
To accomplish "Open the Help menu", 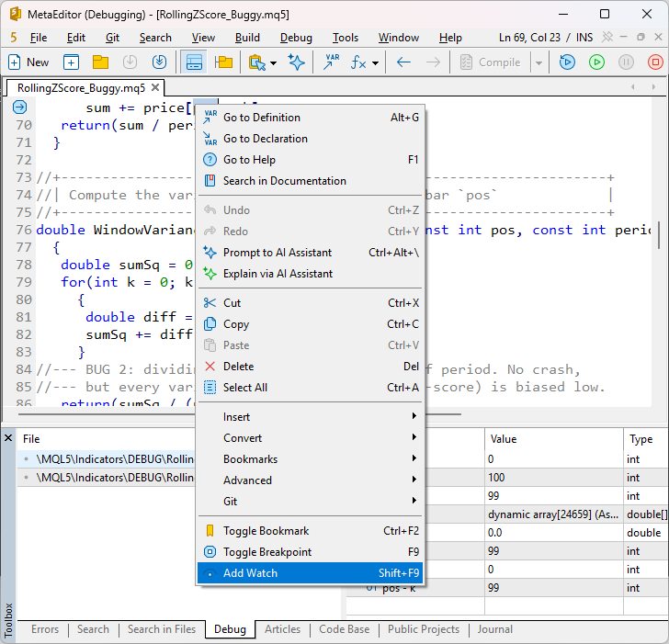I will (450, 38).
